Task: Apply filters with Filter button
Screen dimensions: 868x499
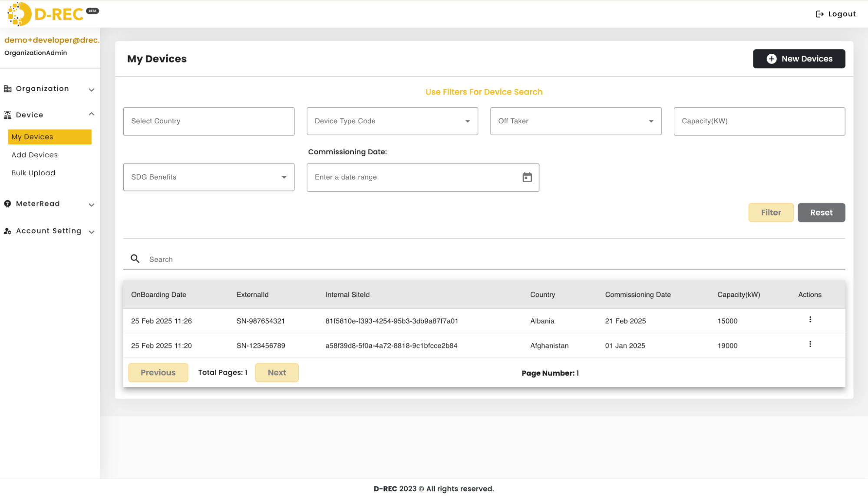Action: point(771,213)
